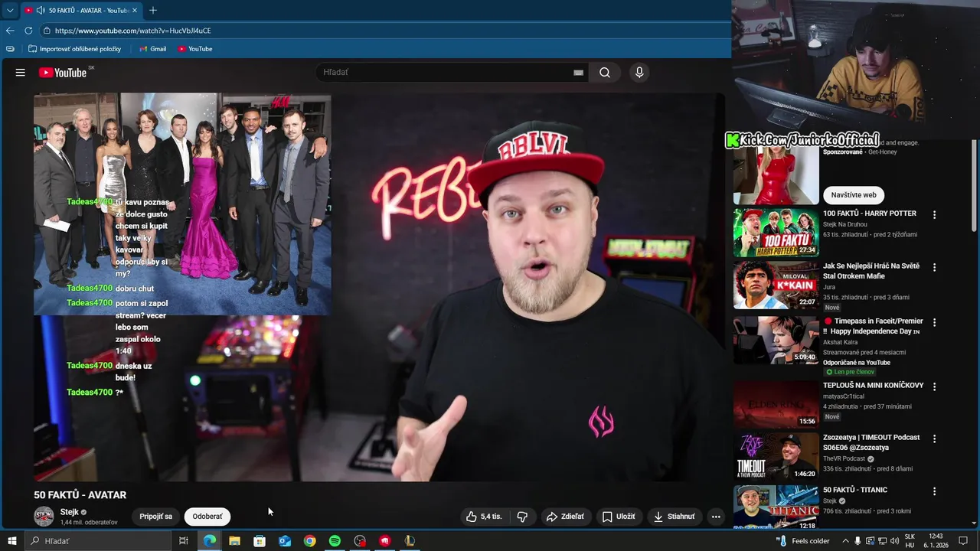View site info via address bar lock icon
980x551 pixels.
(47, 31)
